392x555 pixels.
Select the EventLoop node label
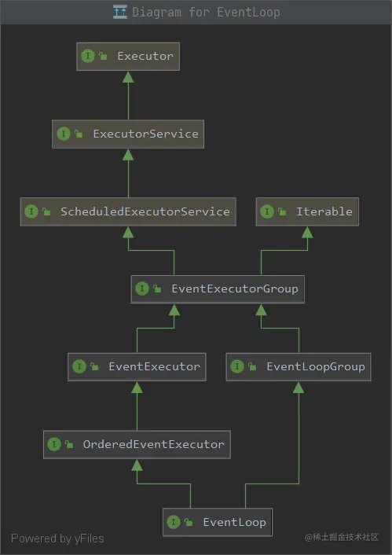(x=235, y=522)
